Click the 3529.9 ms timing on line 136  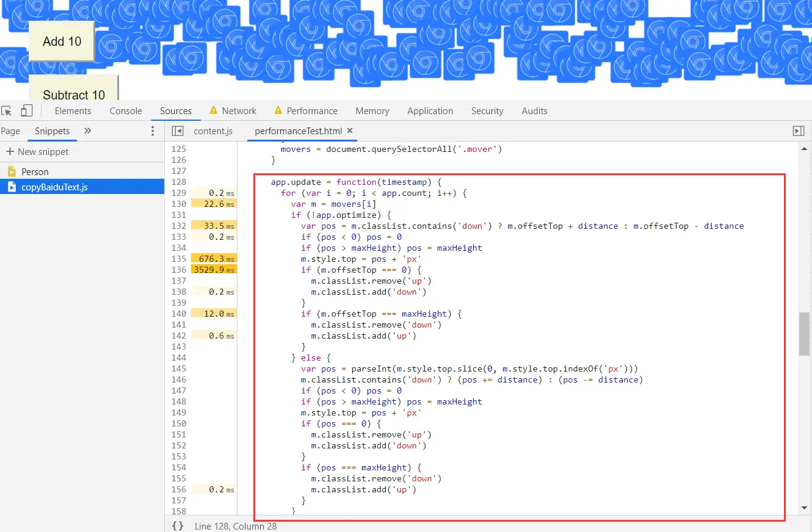coord(214,270)
